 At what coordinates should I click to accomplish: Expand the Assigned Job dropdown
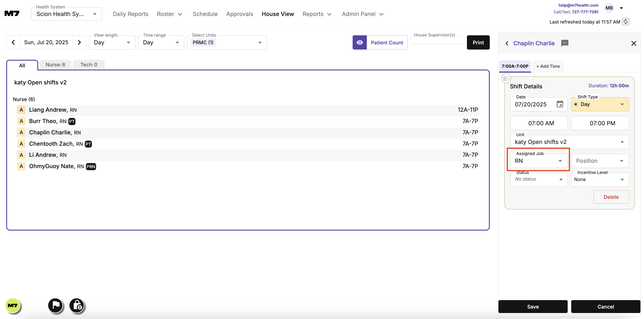(x=561, y=161)
